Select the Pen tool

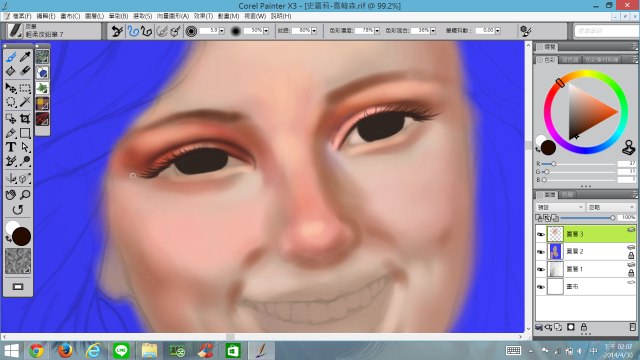(11, 133)
